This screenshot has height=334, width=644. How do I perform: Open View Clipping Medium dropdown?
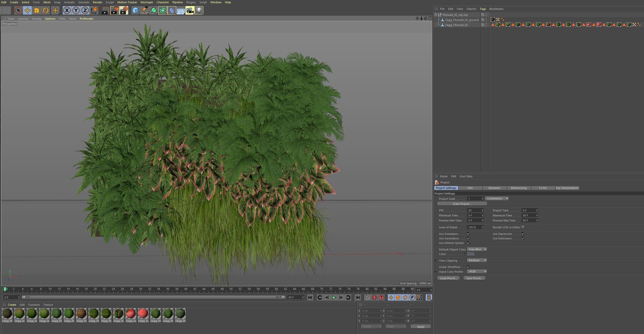point(477,260)
